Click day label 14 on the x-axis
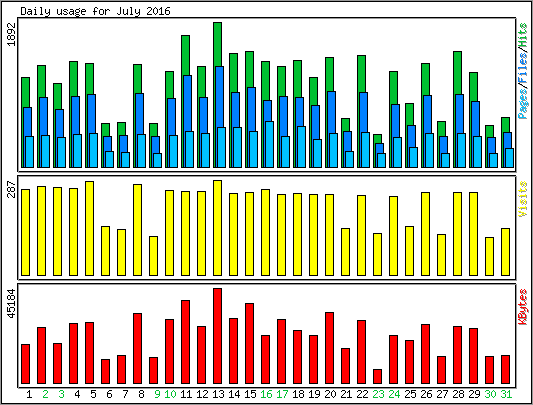 coord(234,394)
